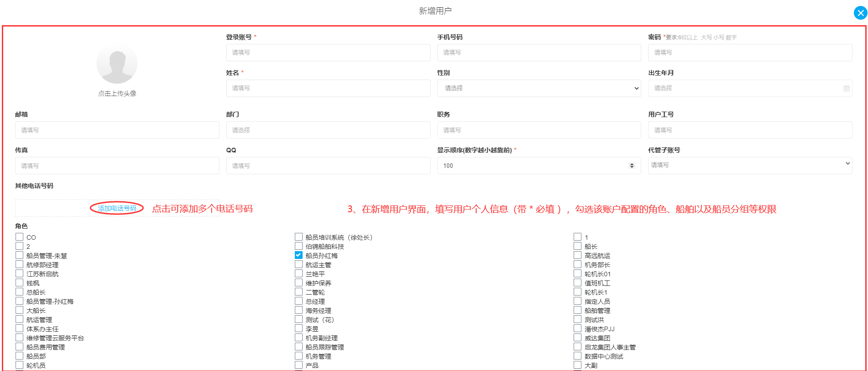
Task: Tick the 潘俊杰PJJ role
Action: [577, 328]
